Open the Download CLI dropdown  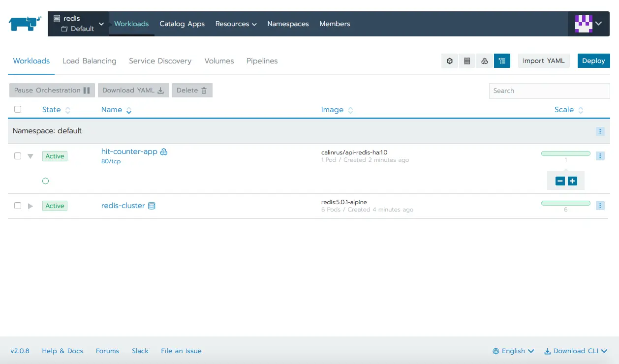click(576, 351)
